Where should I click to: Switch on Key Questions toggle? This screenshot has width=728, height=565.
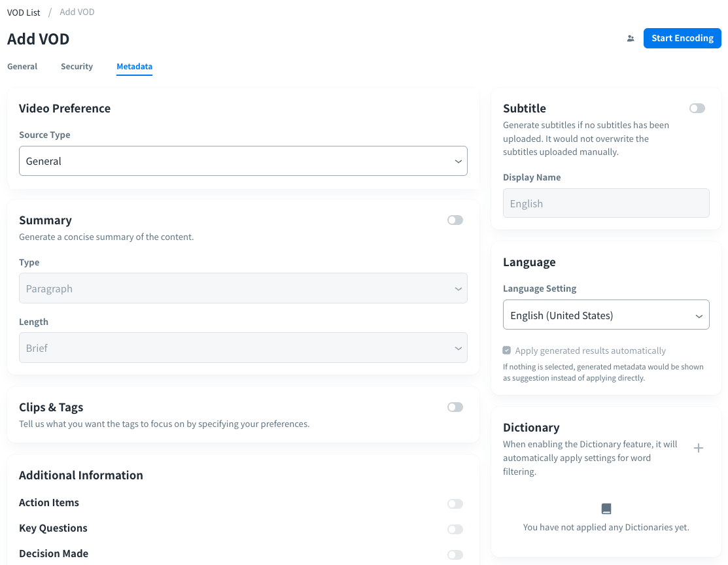coord(455,529)
